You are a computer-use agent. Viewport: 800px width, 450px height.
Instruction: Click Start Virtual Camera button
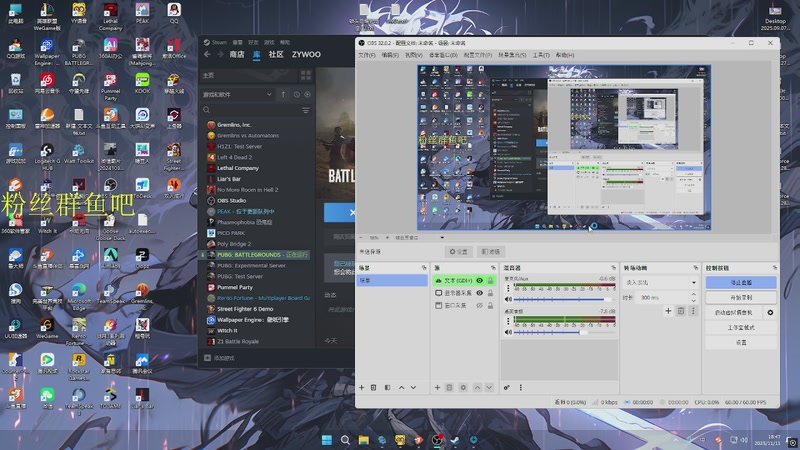(x=734, y=312)
